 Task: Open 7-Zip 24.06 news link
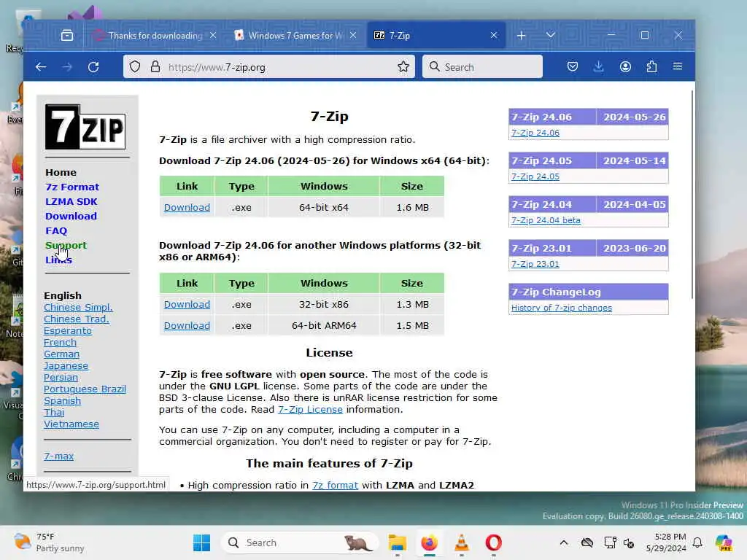pyautogui.click(x=535, y=133)
